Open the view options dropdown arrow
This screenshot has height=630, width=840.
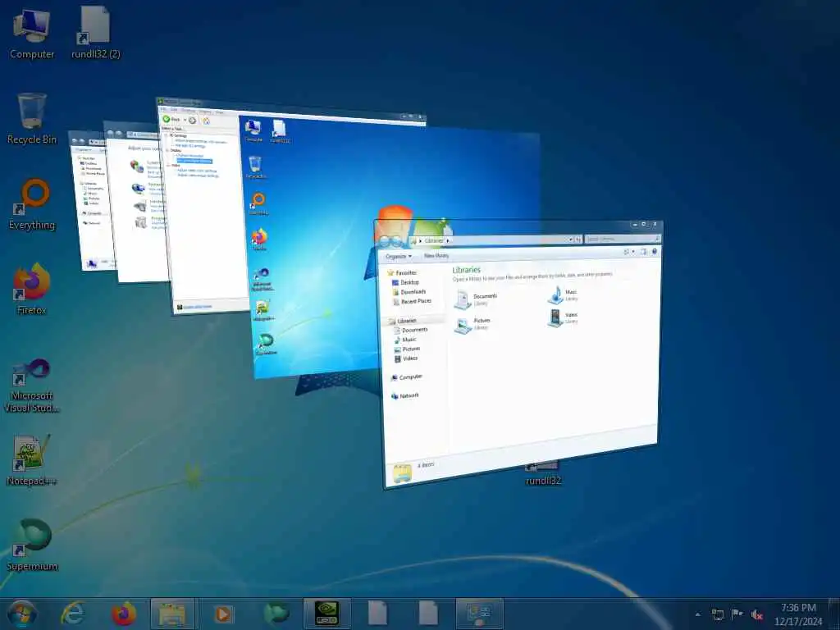(633, 252)
